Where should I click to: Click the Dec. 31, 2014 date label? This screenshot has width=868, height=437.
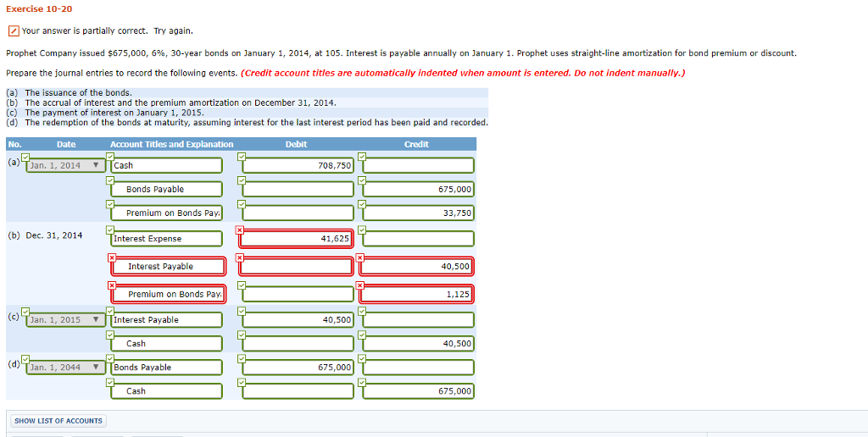(x=54, y=235)
